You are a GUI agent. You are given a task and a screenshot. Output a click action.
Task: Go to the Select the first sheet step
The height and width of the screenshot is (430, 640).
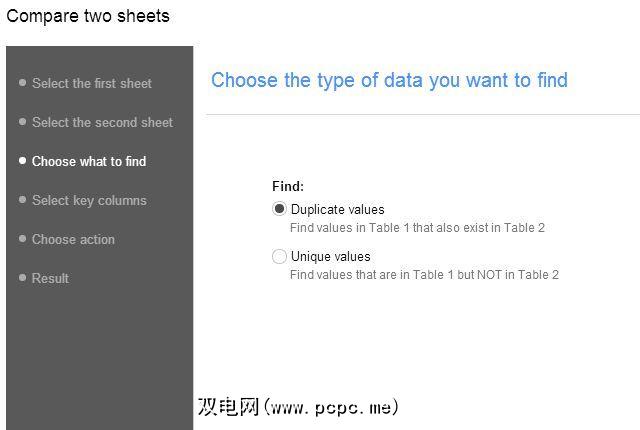(92, 83)
